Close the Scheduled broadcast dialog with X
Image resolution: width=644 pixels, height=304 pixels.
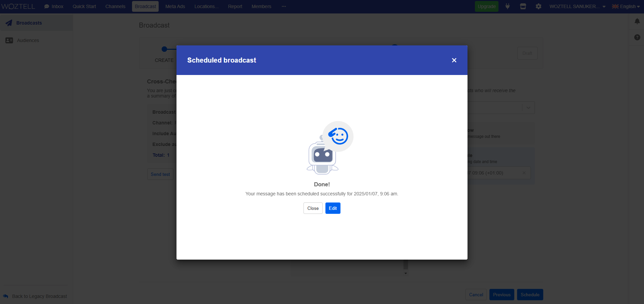click(454, 60)
